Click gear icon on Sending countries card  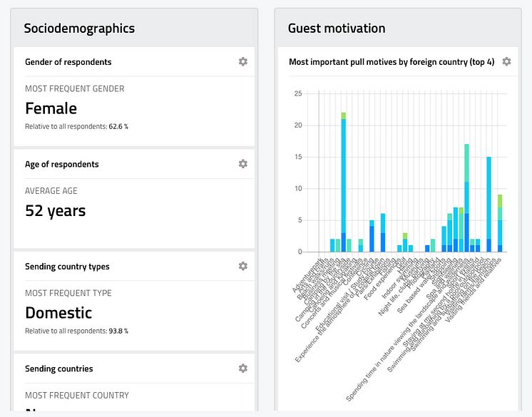(243, 369)
